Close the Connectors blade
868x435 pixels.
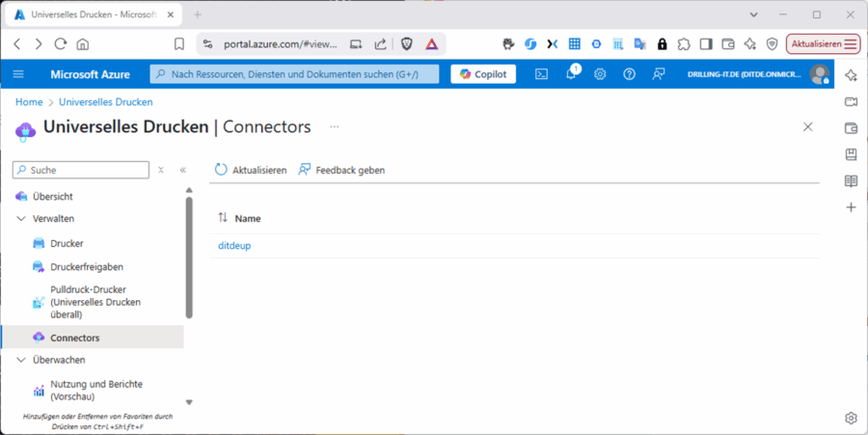(808, 126)
